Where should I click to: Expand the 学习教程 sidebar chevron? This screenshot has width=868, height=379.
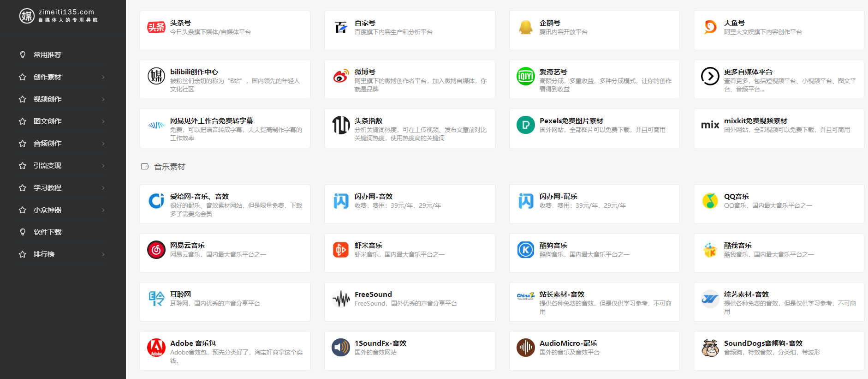[x=103, y=188]
